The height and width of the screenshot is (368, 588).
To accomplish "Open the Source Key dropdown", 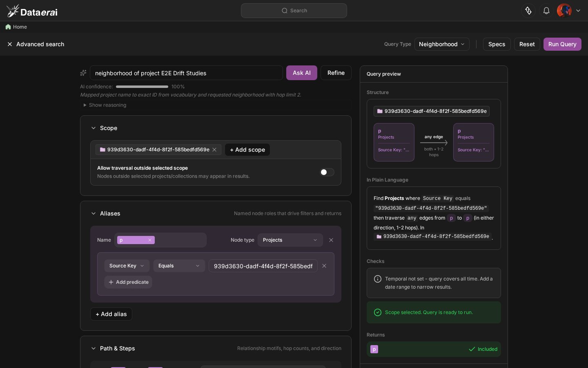I will point(127,266).
